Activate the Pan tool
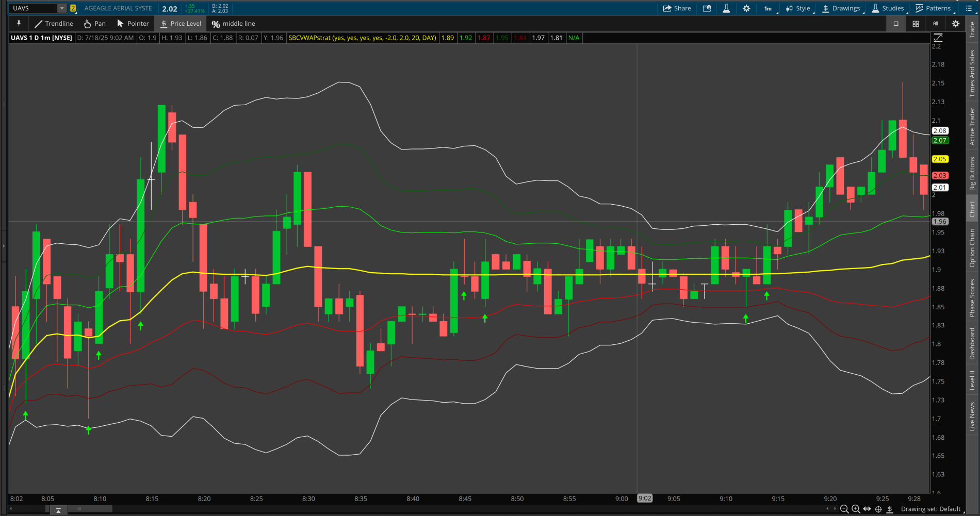980x516 pixels. pyautogui.click(x=94, y=23)
